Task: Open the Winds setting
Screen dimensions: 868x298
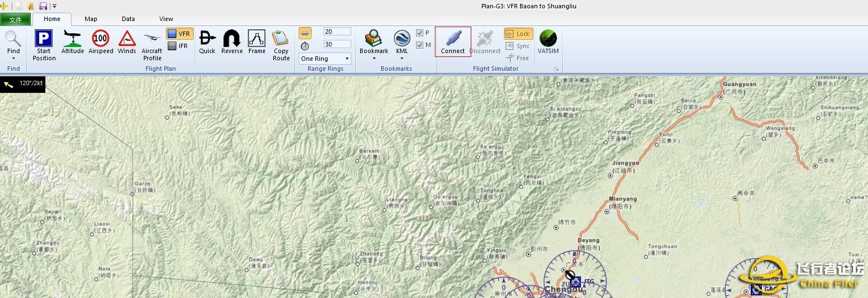Action: point(127,42)
